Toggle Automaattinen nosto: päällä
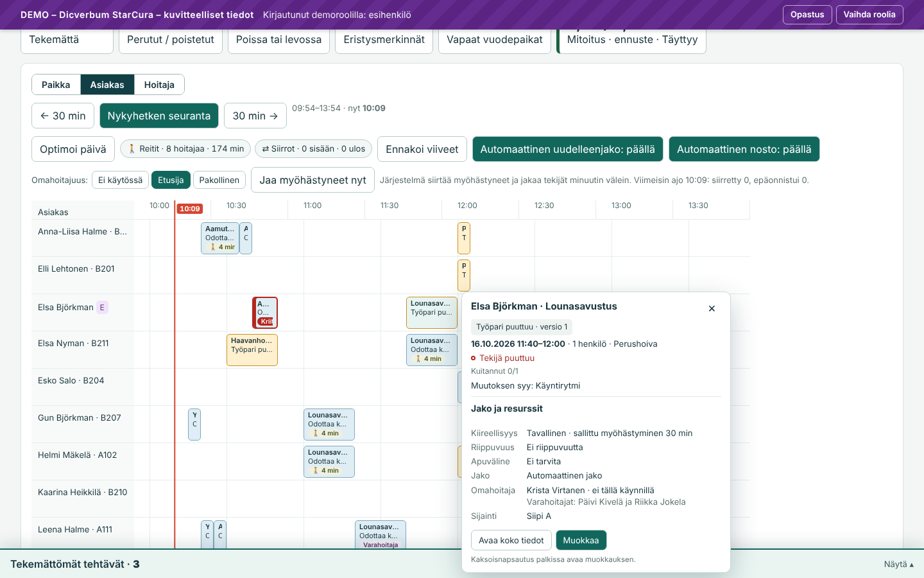This screenshot has height=578, width=924. (x=744, y=149)
